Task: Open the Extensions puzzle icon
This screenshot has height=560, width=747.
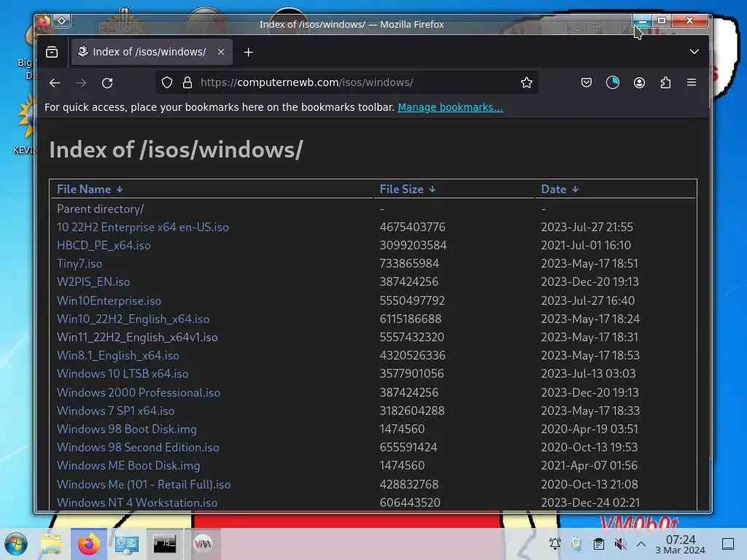Action: coord(665,83)
